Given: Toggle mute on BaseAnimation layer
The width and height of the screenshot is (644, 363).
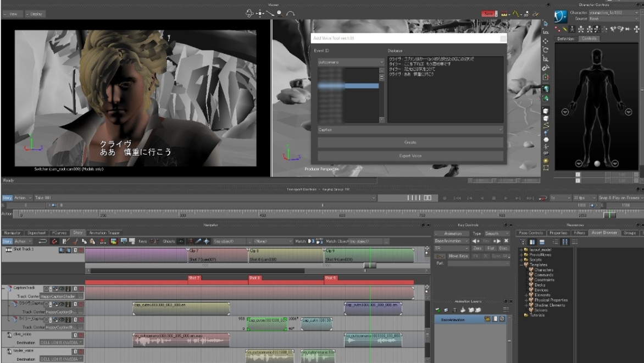Looking at the screenshot, I should 502,319.
